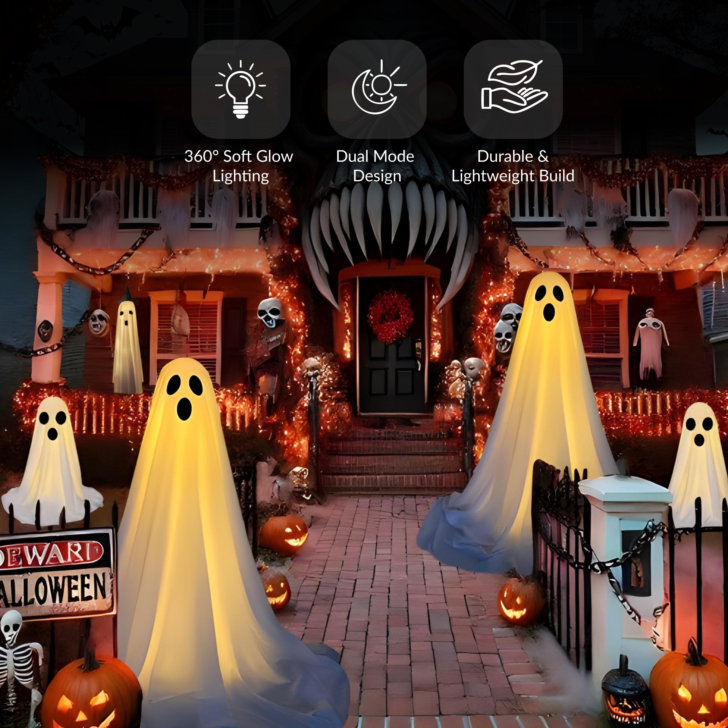The height and width of the screenshot is (728, 728).
Task: Click the "Dual Mode Design" text
Action: coord(375,166)
